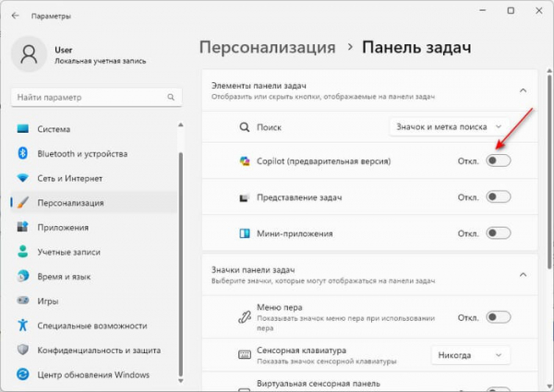Open the Поиск dropdown 'Значок и метка поиска'
The height and width of the screenshot is (392, 554).
(x=450, y=126)
